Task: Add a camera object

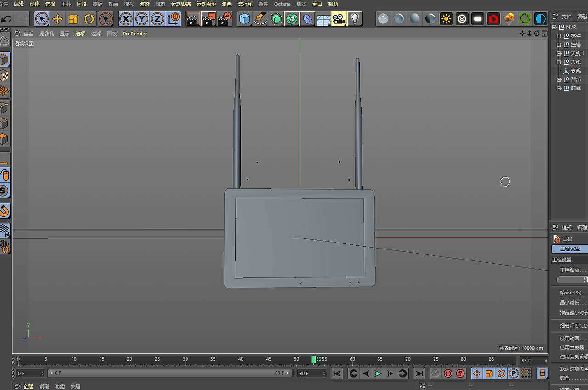Action: click(x=339, y=19)
